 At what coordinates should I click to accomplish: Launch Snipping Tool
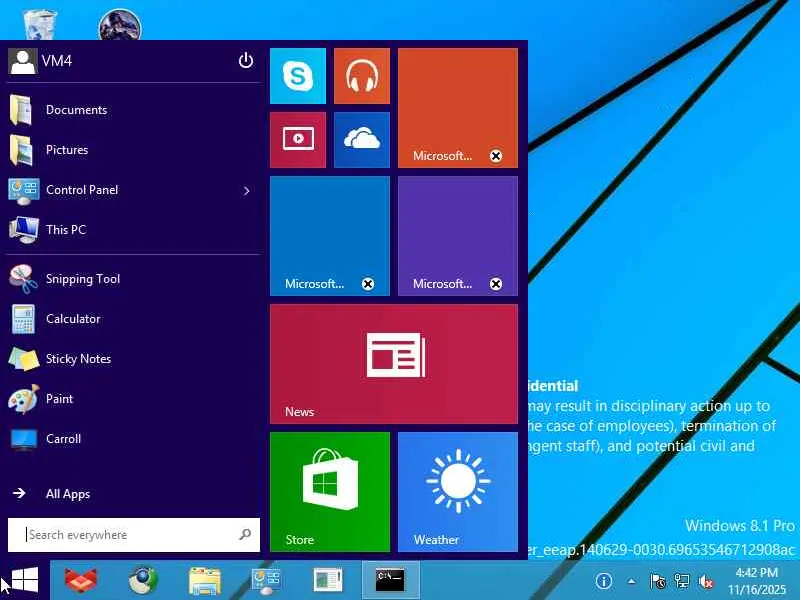point(134,279)
